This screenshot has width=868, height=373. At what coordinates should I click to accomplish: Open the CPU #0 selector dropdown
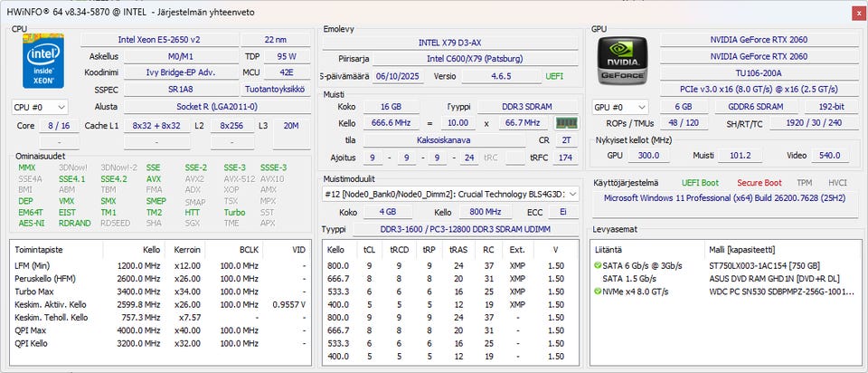(x=40, y=107)
